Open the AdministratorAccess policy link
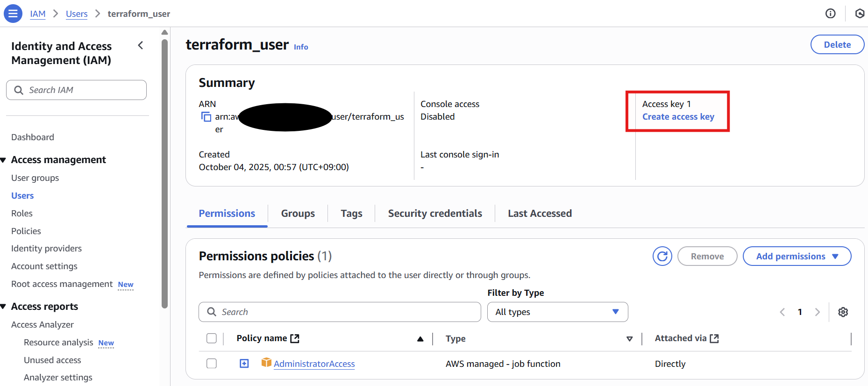The width and height of the screenshot is (868, 386). pyautogui.click(x=314, y=364)
